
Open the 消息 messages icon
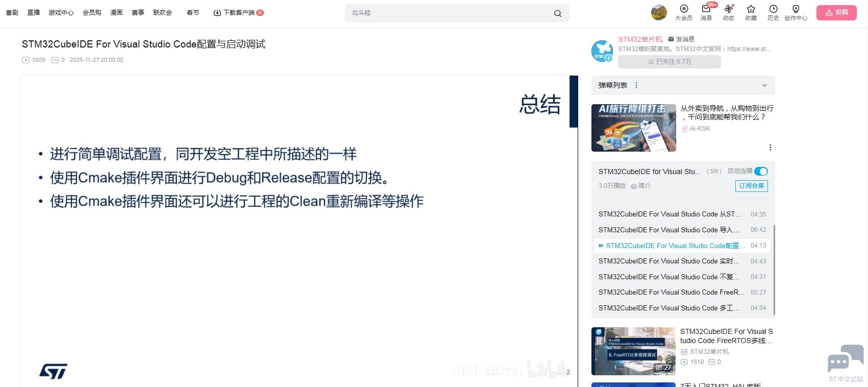coord(706,9)
